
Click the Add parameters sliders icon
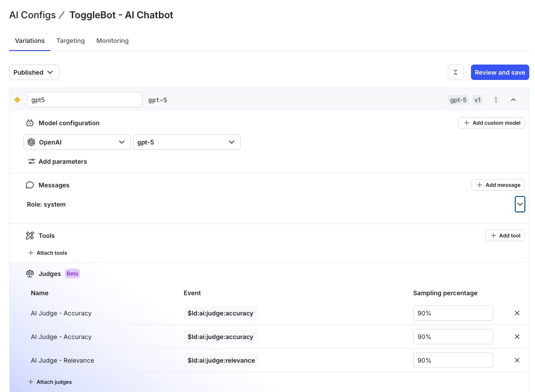click(31, 161)
